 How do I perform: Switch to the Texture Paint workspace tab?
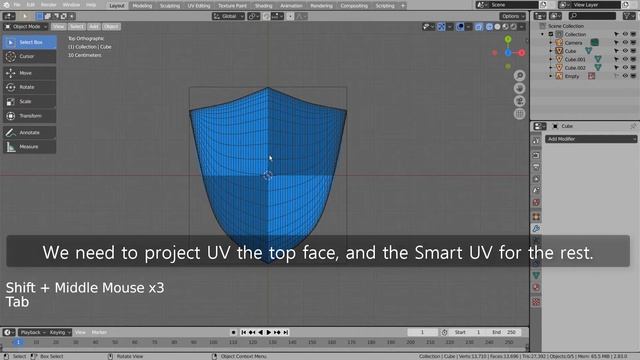232,6
